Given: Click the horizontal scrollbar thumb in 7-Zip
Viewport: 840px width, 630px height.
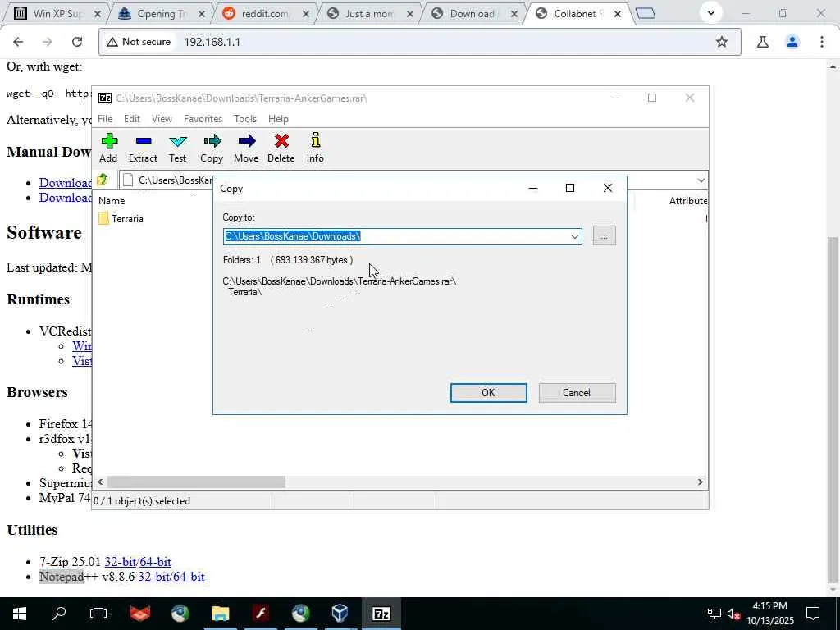Looking at the screenshot, I should (x=196, y=482).
